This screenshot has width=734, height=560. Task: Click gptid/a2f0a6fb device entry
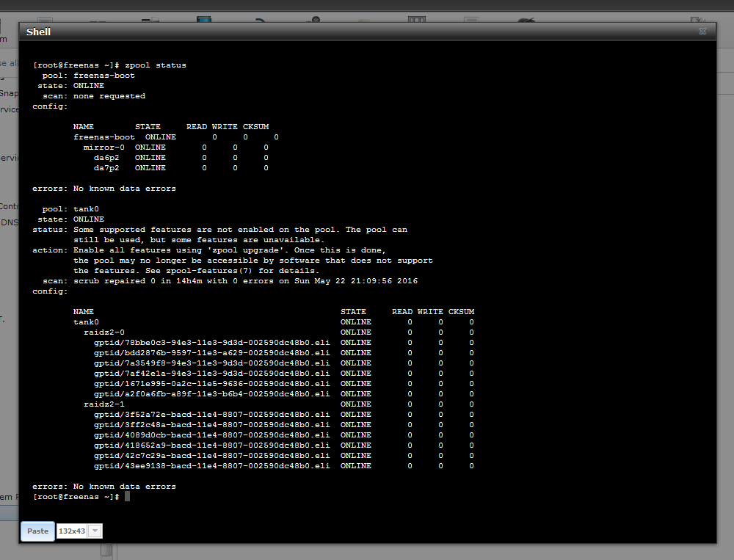pyautogui.click(x=211, y=394)
